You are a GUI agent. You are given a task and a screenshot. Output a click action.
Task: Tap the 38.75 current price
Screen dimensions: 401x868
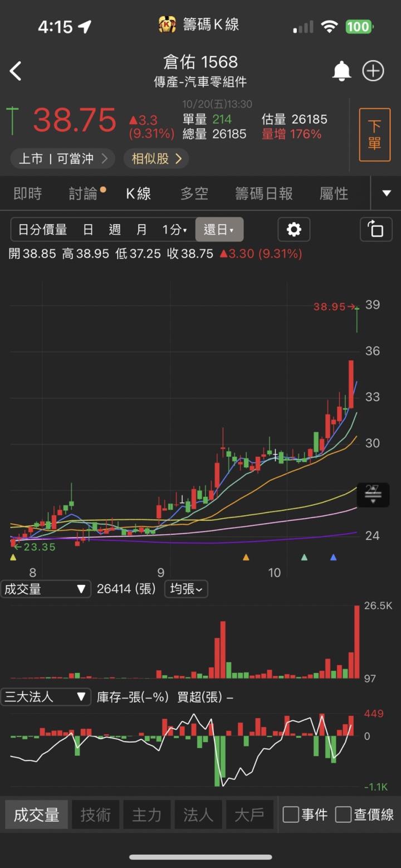coord(75,120)
